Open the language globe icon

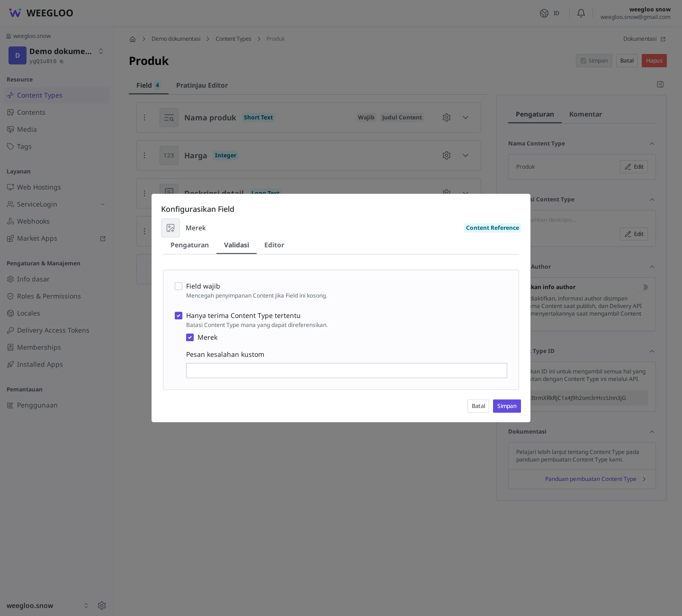[544, 13]
